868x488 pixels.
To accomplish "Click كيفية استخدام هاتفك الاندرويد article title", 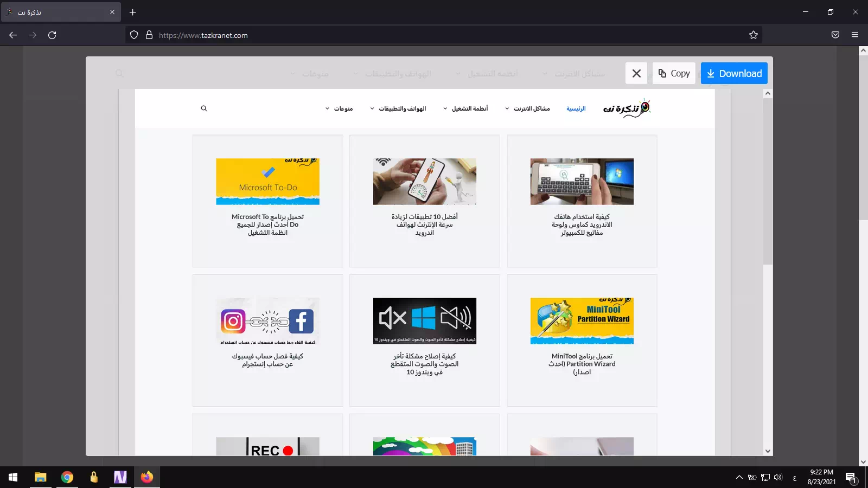I will pos(582,224).
